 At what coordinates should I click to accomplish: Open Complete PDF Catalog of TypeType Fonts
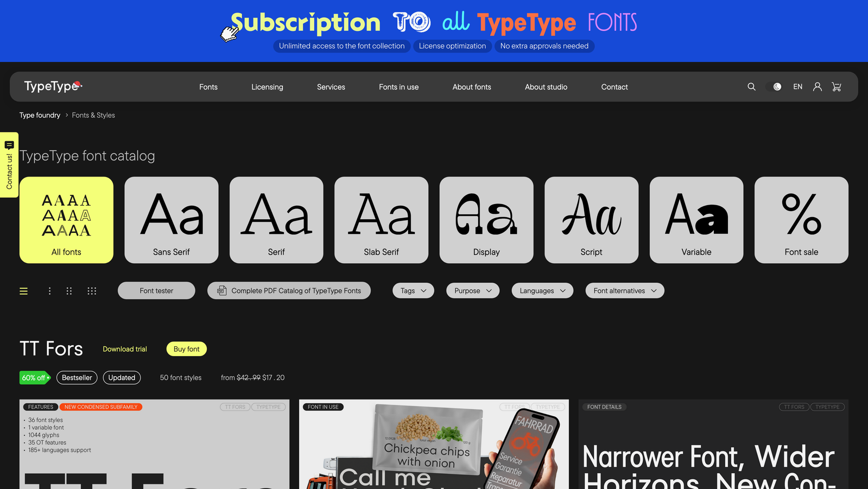point(289,290)
